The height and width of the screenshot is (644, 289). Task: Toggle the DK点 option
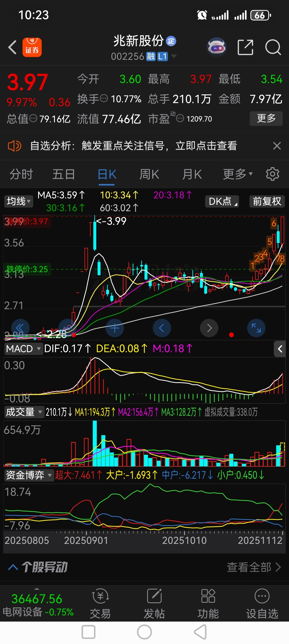click(x=222, y=201)
